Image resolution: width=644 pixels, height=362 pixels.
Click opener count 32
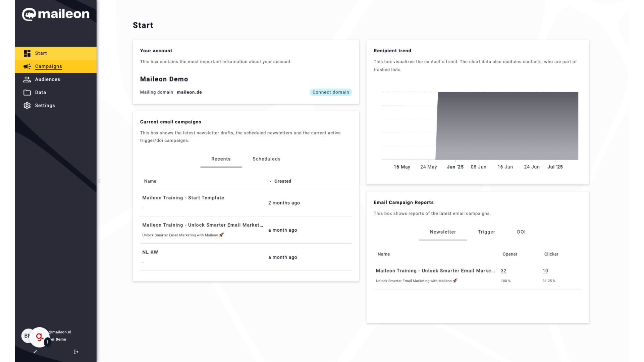503,271
